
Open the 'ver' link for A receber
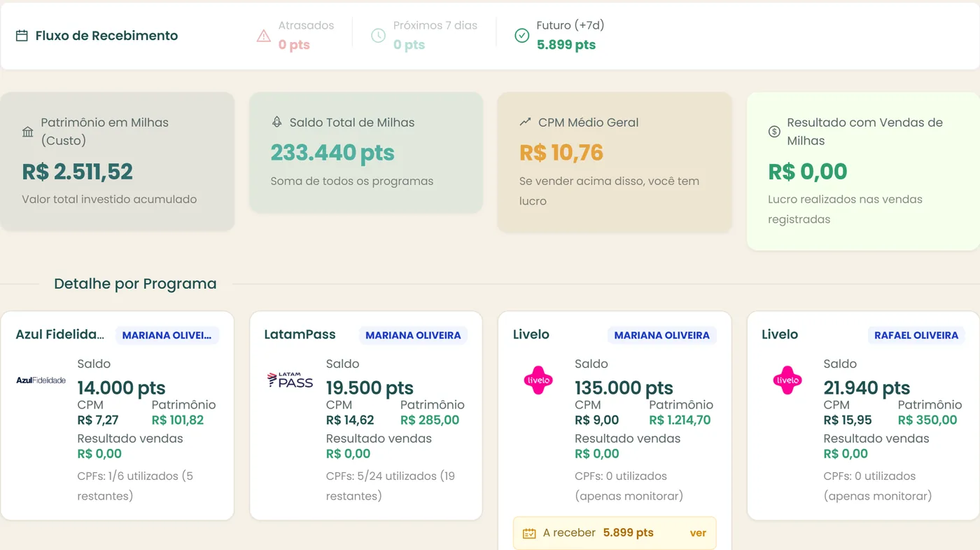pyautogui.click(x=698, y=533)
